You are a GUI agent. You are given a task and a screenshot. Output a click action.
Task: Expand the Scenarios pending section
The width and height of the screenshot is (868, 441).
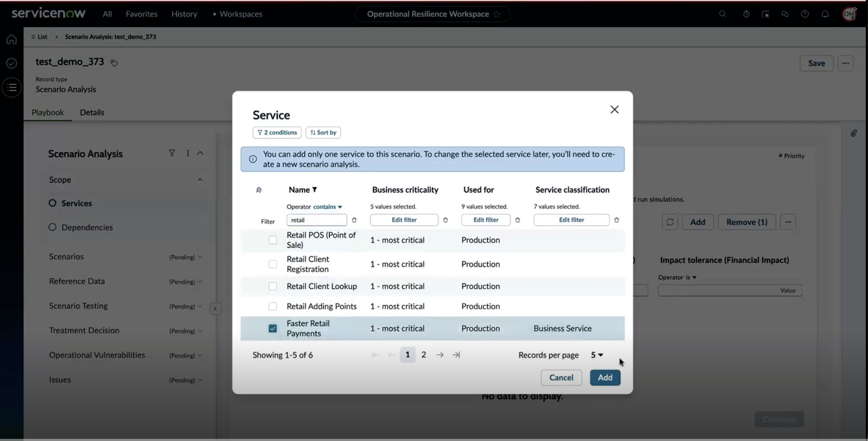coord(200,257)
